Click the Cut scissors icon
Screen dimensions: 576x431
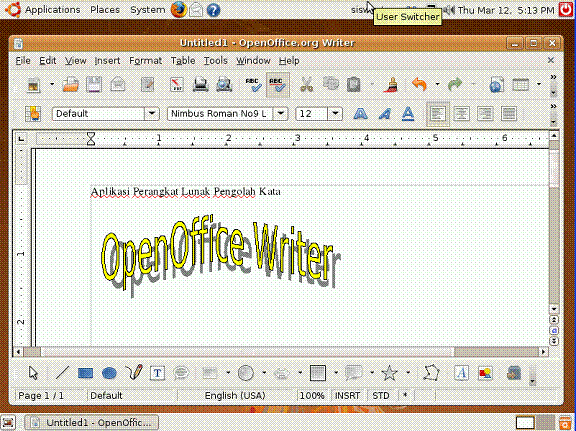point(307,85)
